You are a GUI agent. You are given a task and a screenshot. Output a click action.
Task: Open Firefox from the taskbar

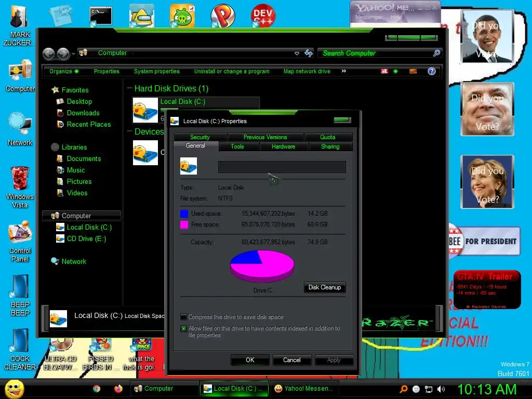point(118,389)
